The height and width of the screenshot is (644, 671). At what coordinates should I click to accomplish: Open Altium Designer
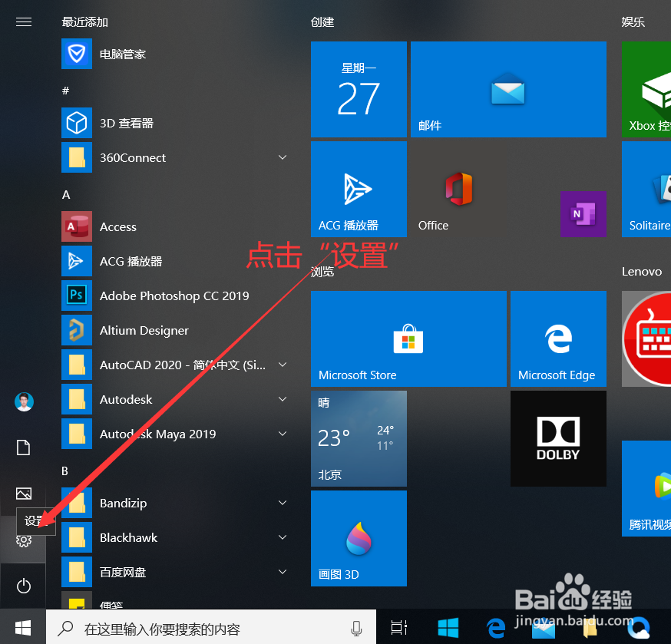coord(176,330)
